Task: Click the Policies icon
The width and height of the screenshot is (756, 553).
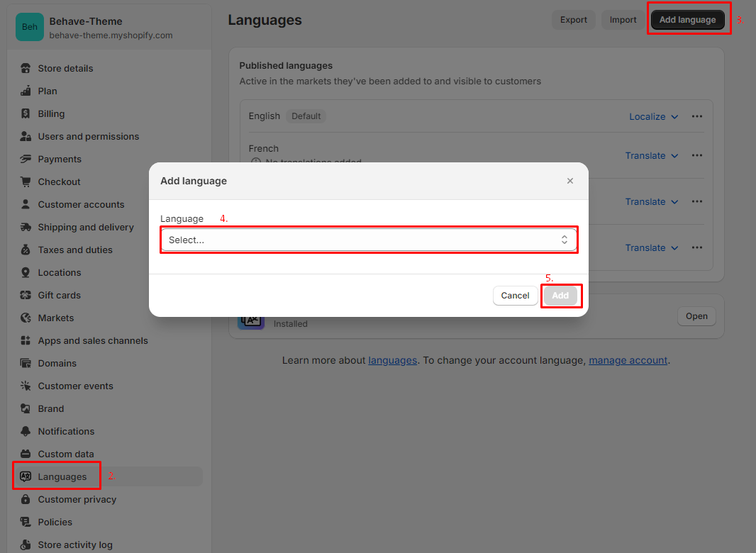Action: click(26, 522)
